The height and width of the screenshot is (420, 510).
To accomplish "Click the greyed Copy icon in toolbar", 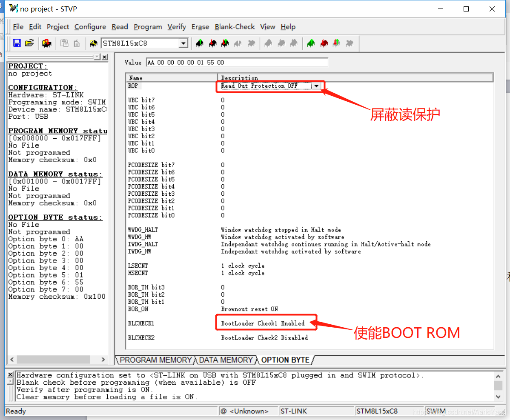I will pyautogui.click(x=77, y=43).
